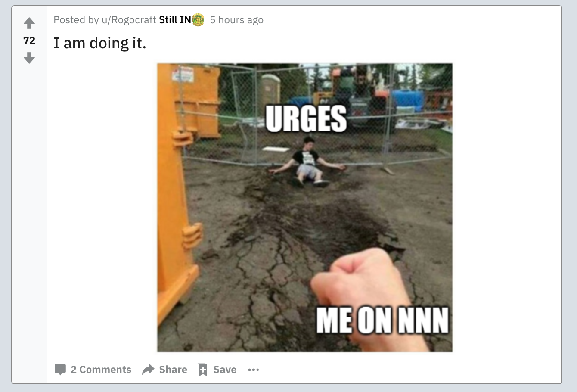577x392 pixels.
Task: Click the 5 hours ago timestamp
Action: coord(236,20)
